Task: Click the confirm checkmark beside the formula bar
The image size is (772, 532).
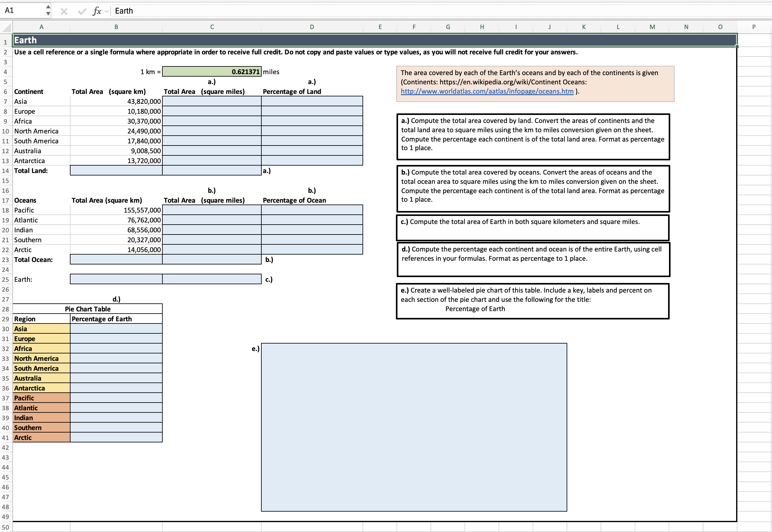Action: [x=82, y=11]
